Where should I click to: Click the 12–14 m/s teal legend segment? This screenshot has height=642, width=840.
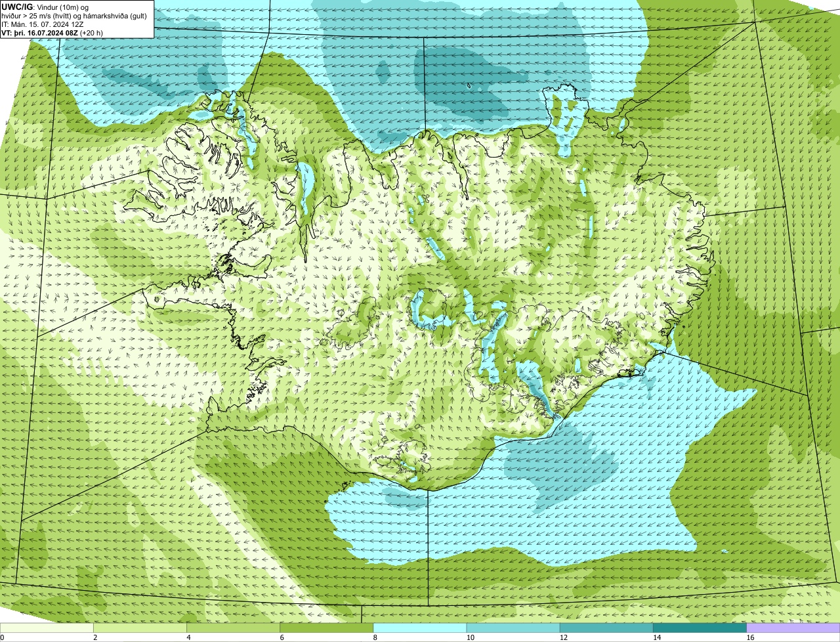tap(606, 628)
